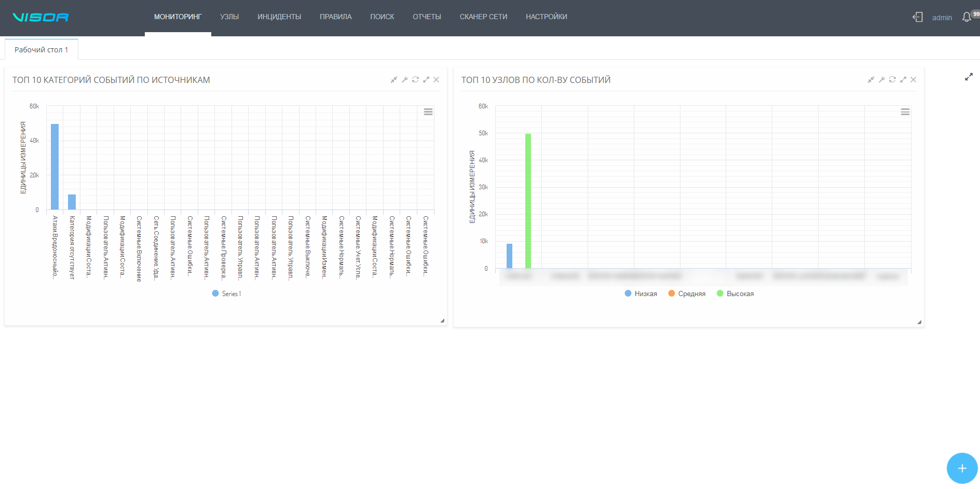Viewport: 980px width, 489px height.
Task: Click the admin user link
Action: point(942,18)
